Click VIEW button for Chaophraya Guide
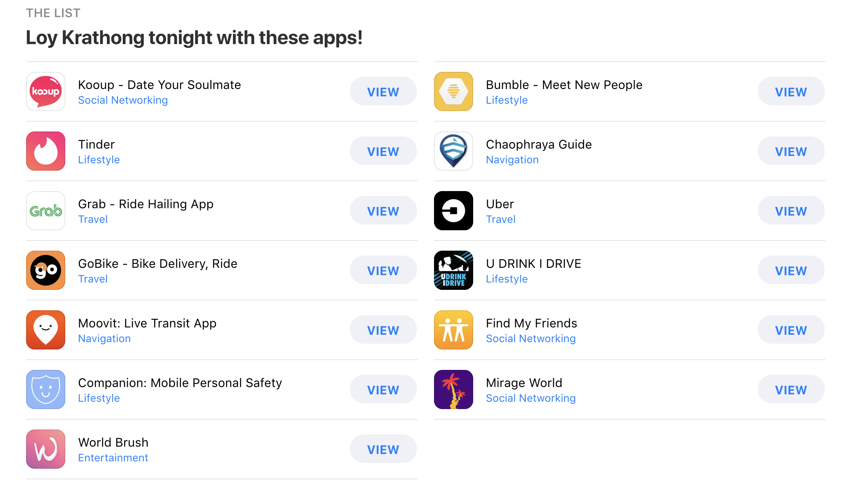 tap(791, 151)
